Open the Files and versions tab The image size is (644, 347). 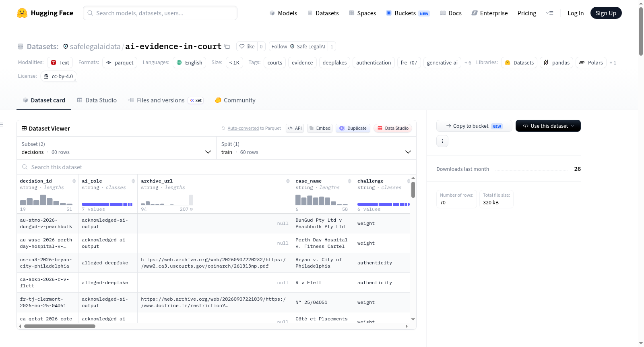[166, 100]
